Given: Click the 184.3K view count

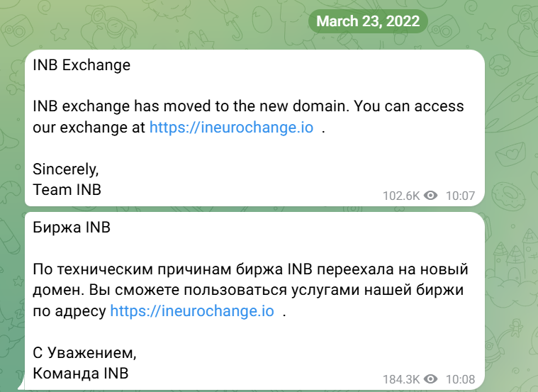Looking at the screenshot, I should point(401,379).
